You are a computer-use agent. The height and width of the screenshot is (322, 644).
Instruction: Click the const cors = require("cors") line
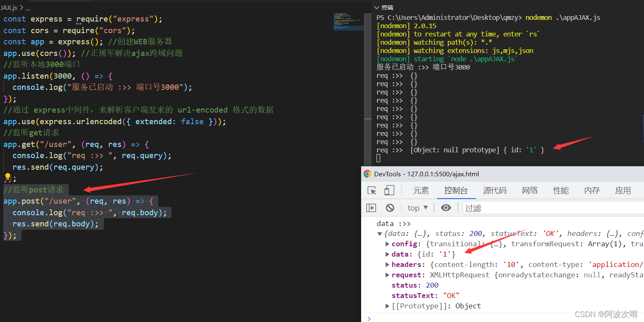pos(69,31)
